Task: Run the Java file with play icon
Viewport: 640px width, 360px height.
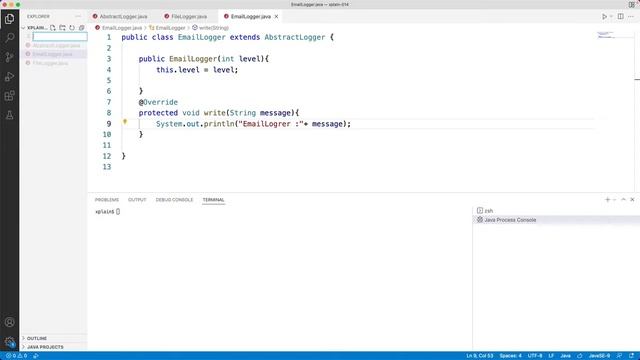Action: tap(604, 16)
